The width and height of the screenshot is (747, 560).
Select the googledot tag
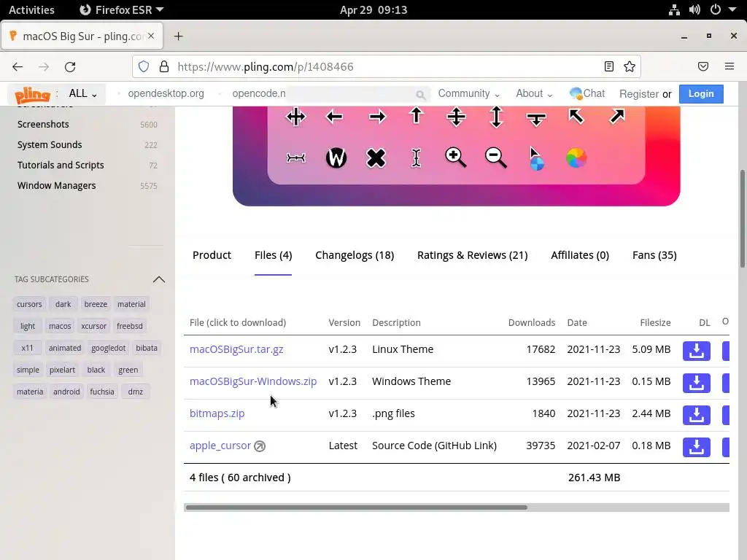[x=108, y=348]
